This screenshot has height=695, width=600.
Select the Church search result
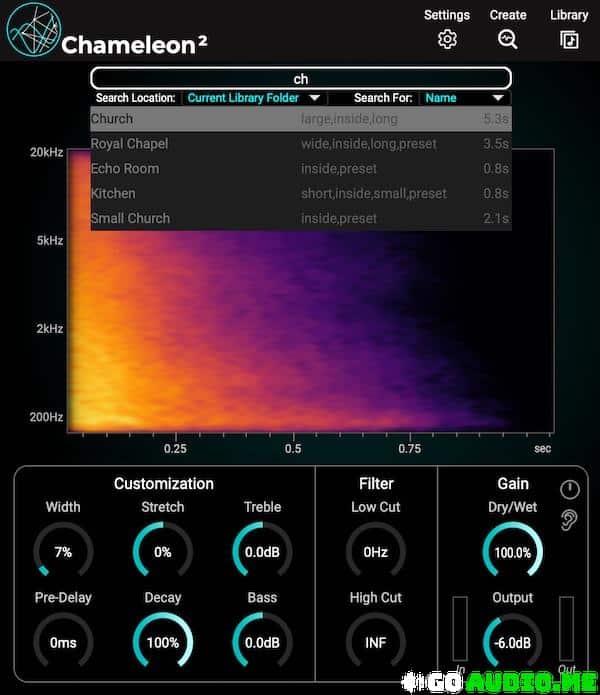click(301, 119)
